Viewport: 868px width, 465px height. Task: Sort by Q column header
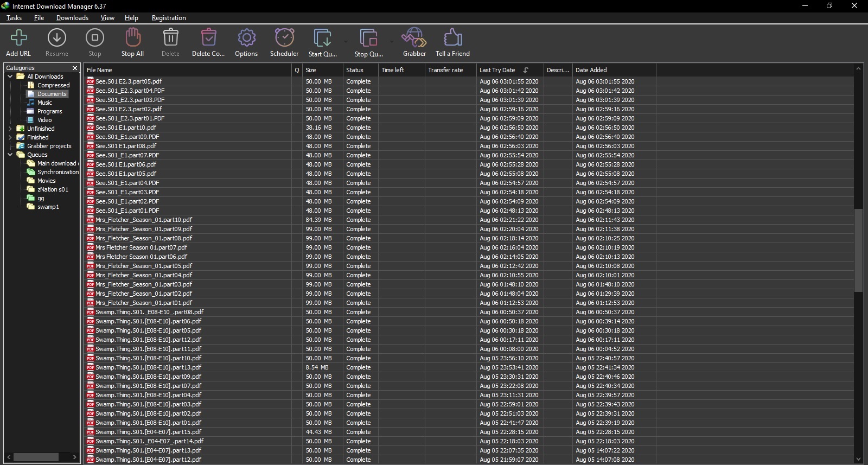[297, 70]
